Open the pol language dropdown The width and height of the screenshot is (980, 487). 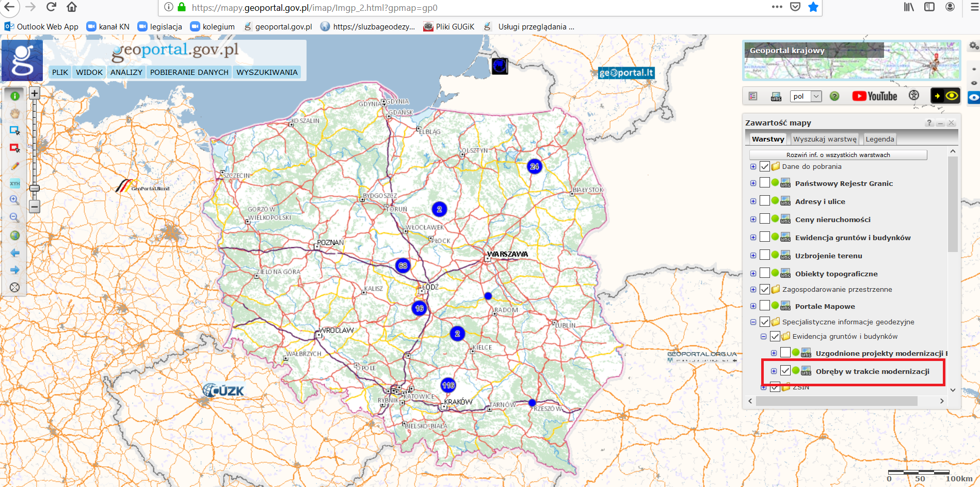coord(805,96)
